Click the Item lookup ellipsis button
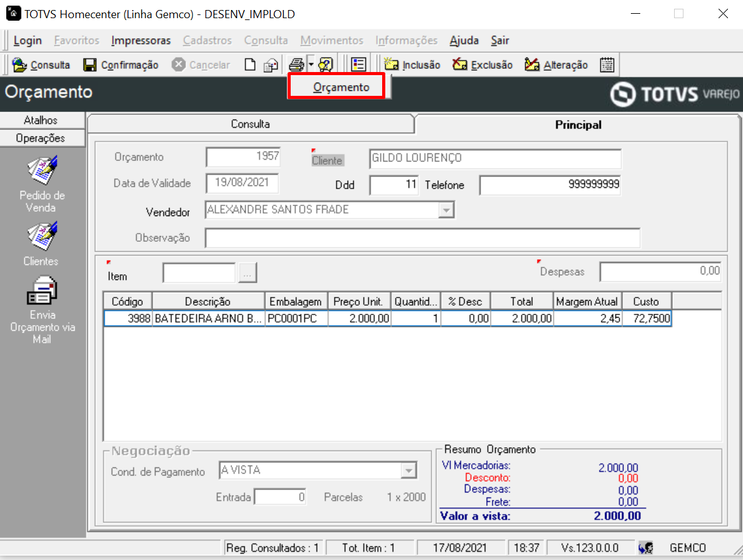743x560 pixels. tap(247, 273)
